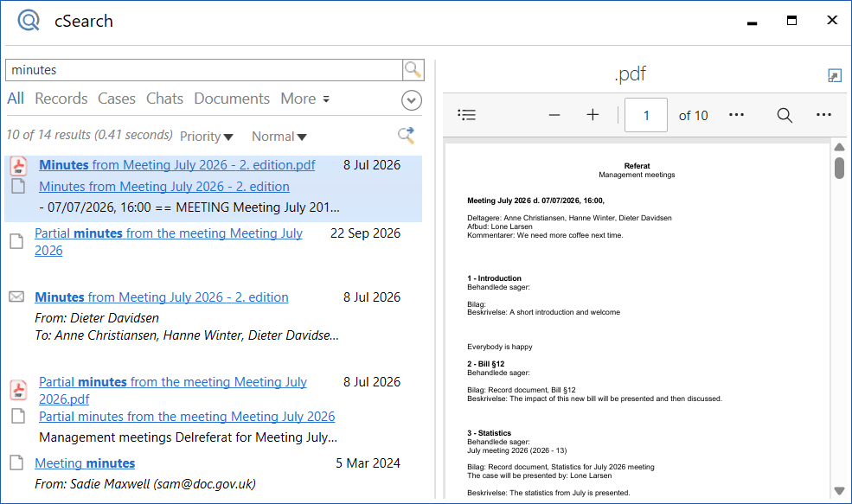
Task: Zoom out PDF with minus icon
Action: [554, 115]
